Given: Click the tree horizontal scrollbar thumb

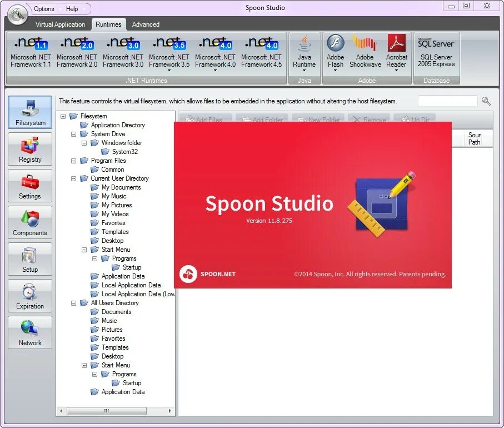Looking at the screenshot, I should point(107,411).
